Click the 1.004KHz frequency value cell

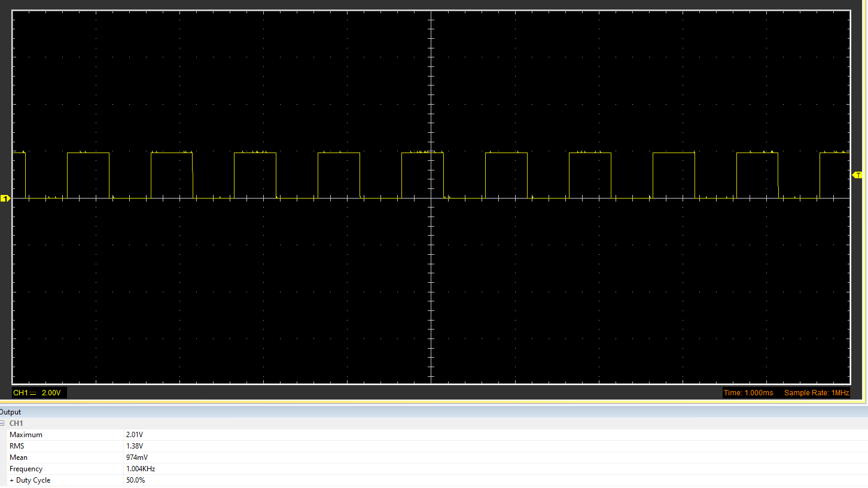pyautogui.click(x=141, y=469)
